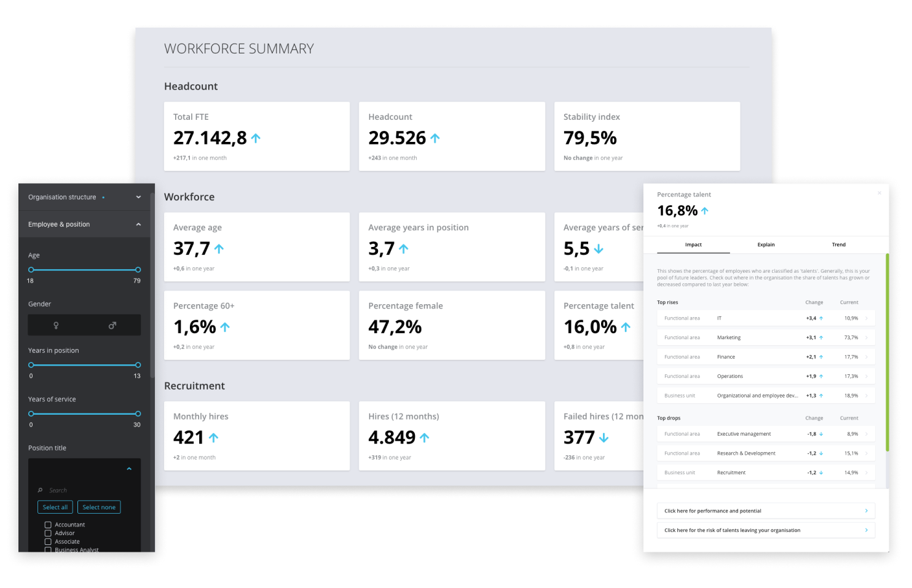Viewport: 912px width, 588px height.
Task: Click the Years of service slider right handle
Action: 138,414
